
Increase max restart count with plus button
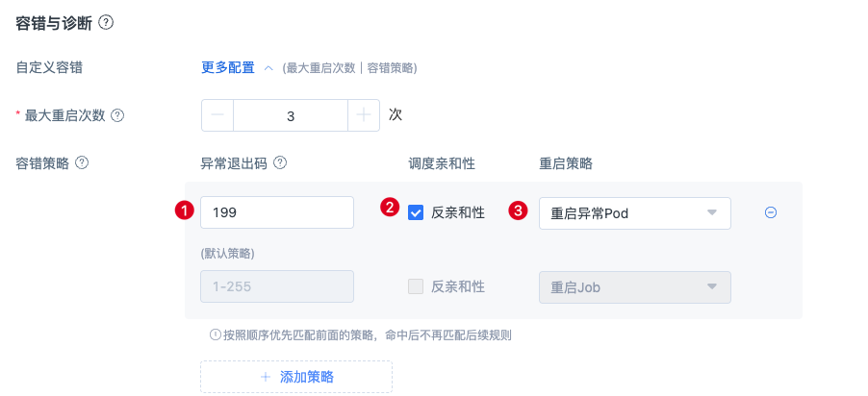point(364,115)
